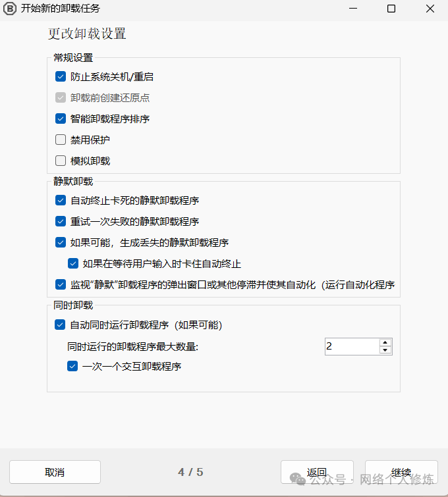Disable 如果可能，生成丢失的静默卸载程序
This screenshot has height=497, width=448.
coord(61,242)
